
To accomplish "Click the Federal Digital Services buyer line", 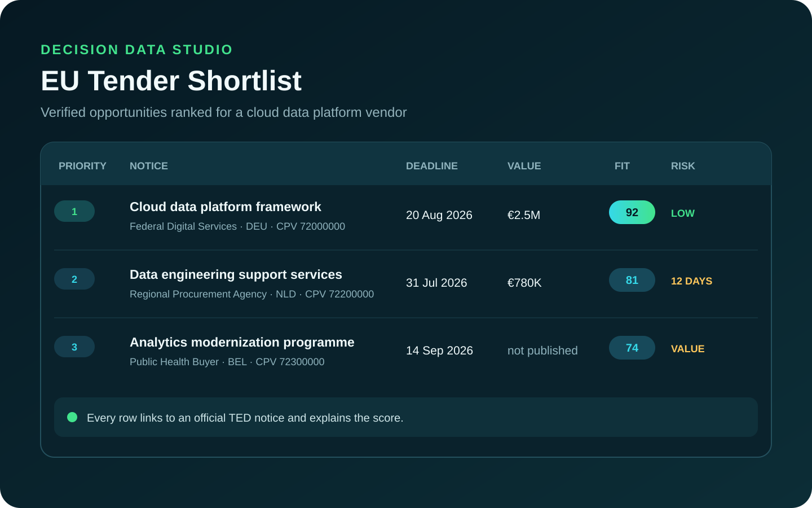I will [x=237, y=226].
